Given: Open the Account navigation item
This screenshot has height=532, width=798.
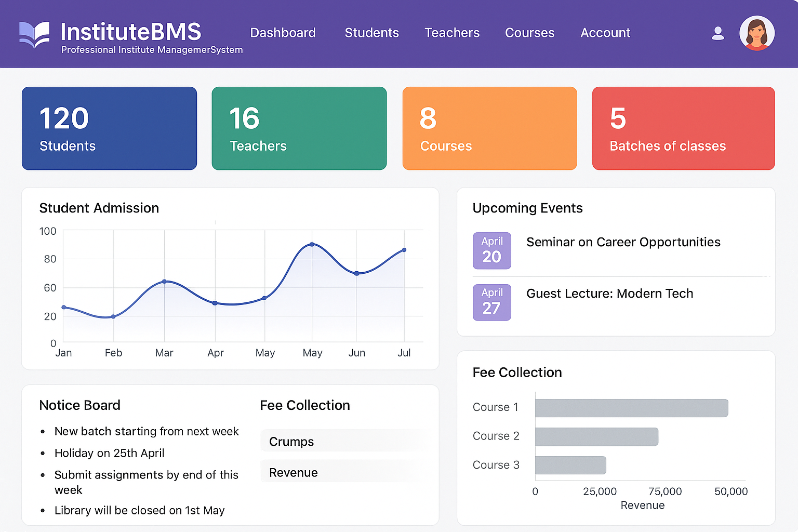Looking at the screenshot, I should 605,33.
